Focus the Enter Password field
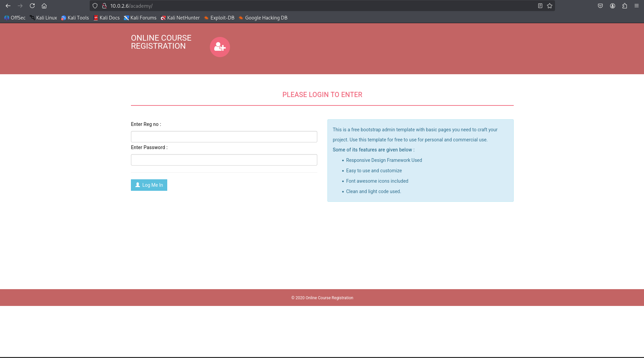Image resolution: width=644 pixels, height=358 pixels. [x=224, y=160]
